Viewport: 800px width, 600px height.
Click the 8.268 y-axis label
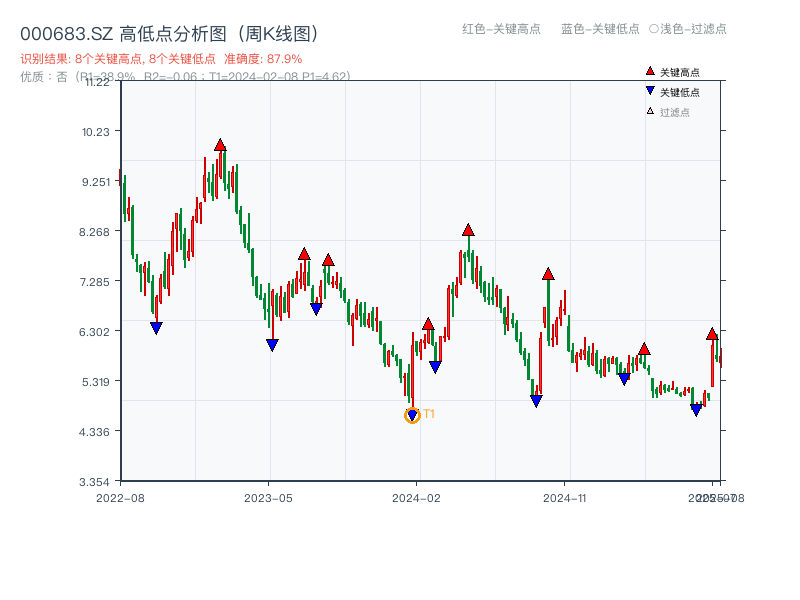point(94,232)
